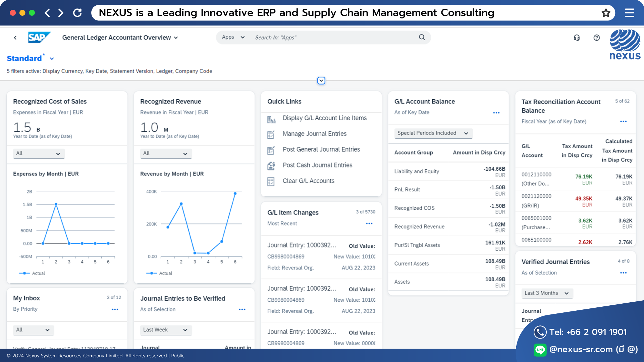Screen dimensions: 644x362
Task: Open All dropdown in Recognized Revenue card
Action: coord(166,154)
